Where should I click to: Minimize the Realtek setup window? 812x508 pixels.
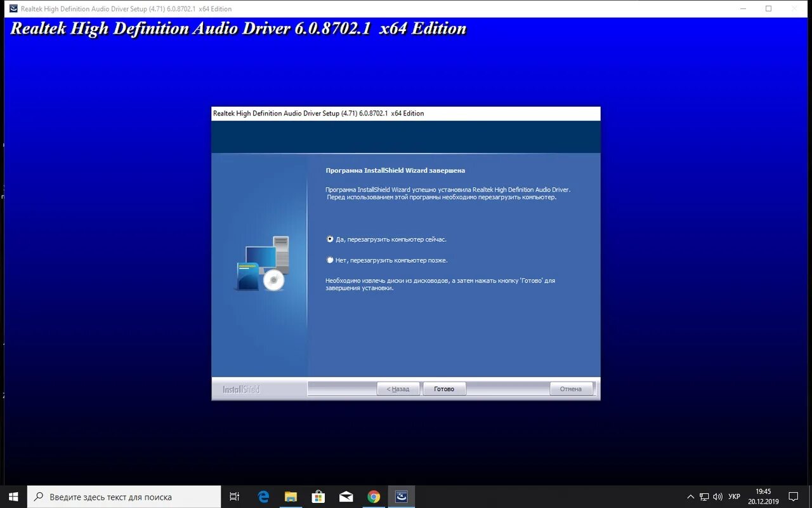[743, 9]
